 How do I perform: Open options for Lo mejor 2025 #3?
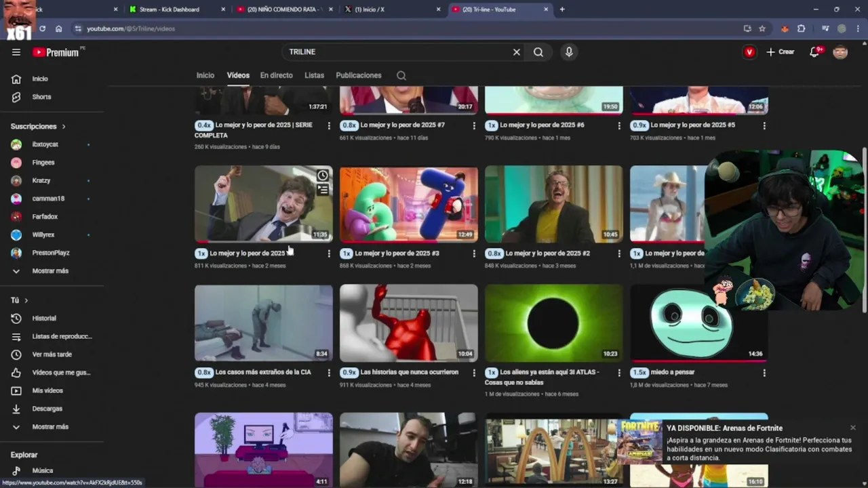[x=474, y=253]
